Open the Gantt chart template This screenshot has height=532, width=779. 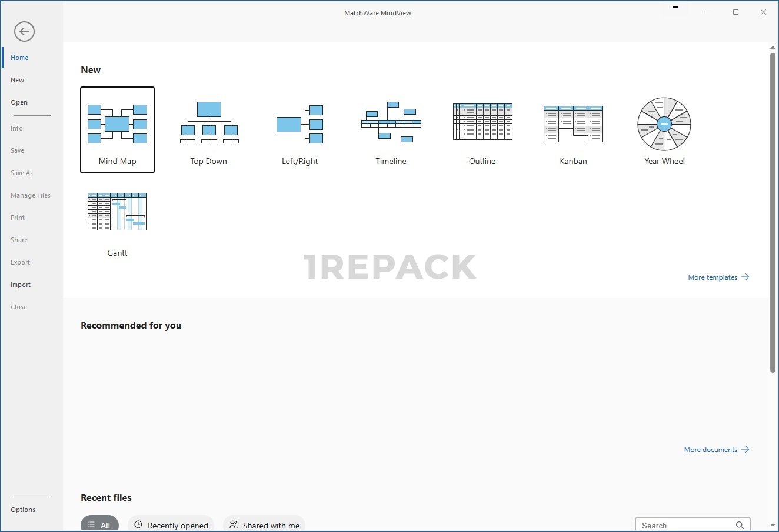pyautogui.click(x=117, y=212)
